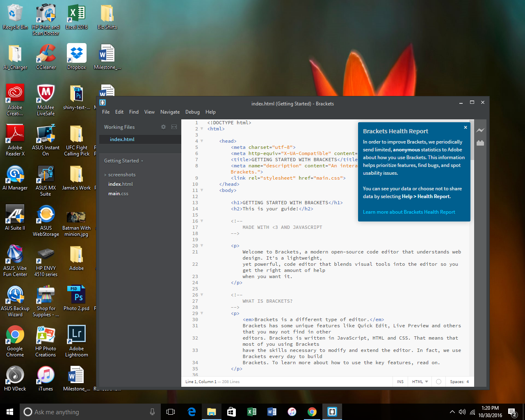The image size is (525, 420).
Task: Click the Brackets app logo in title bar
Action: (x=103, y=103)
